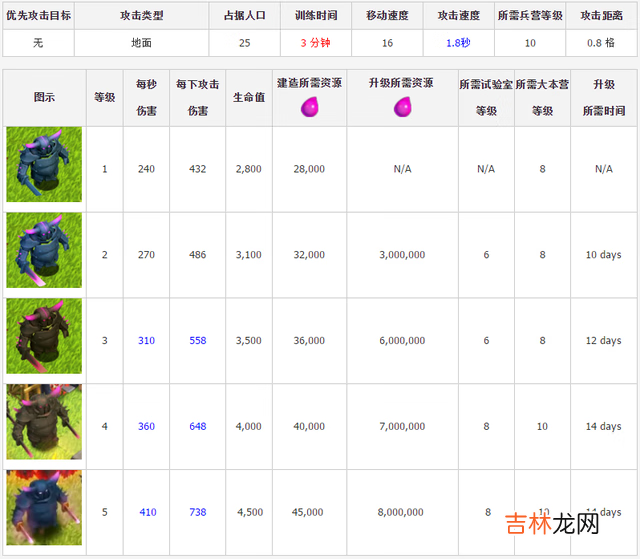Click the '10 days' upgrade time cell
The height and width of the screenshot is (559, 640).
[x=604, y=255]
